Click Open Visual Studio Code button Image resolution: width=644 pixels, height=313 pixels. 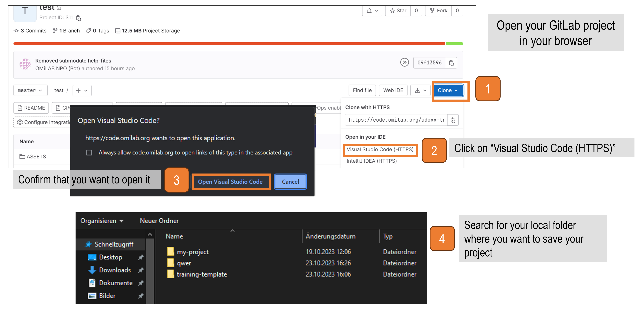point(230,182)
